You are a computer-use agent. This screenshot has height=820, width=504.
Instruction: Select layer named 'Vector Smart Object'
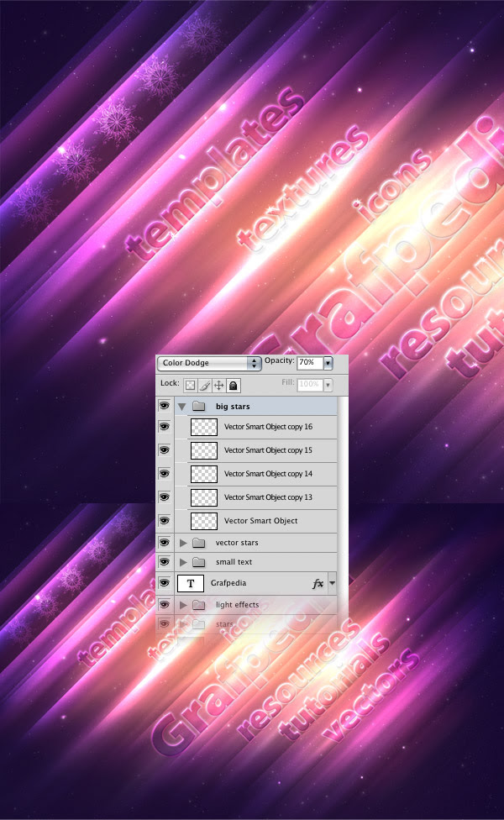[x=261, y=521]
